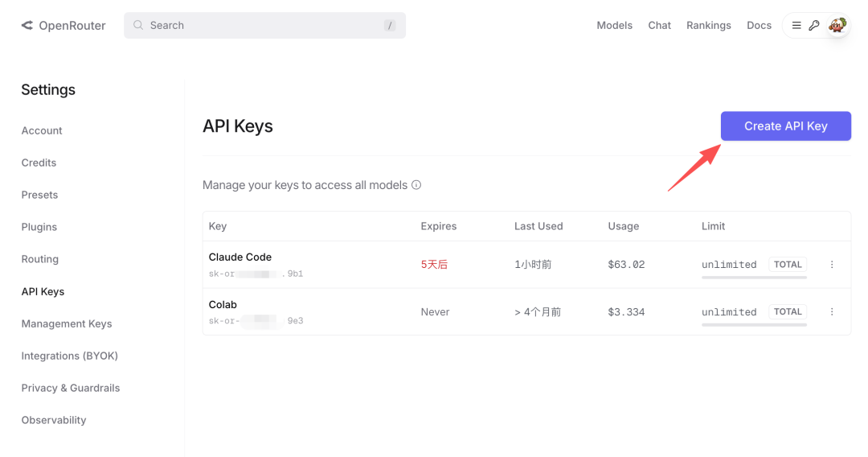Open Observability settings section
The height and width of the screenshot is (457, 868).
coord(54,420)
